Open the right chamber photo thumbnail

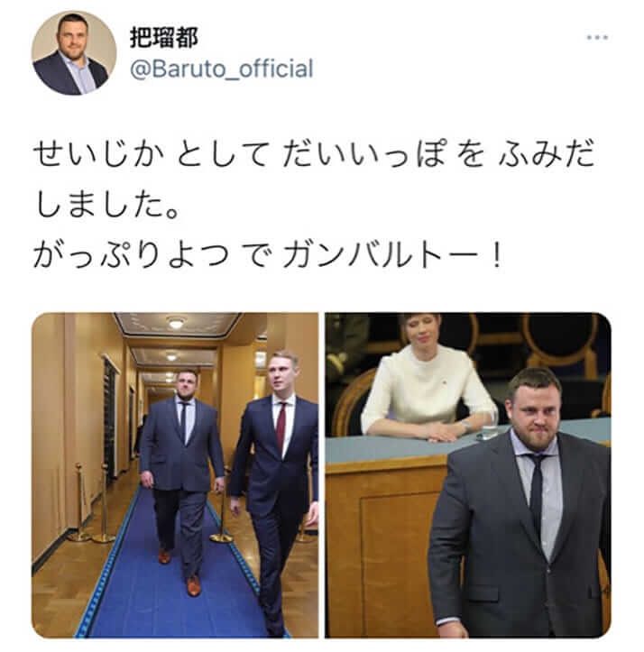tap(468, 475)
